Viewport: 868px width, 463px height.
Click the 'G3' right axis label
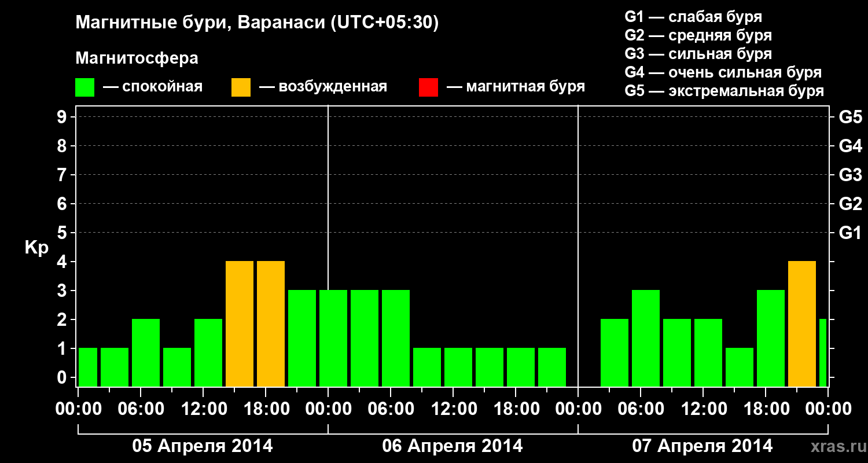tap(851, 175)
